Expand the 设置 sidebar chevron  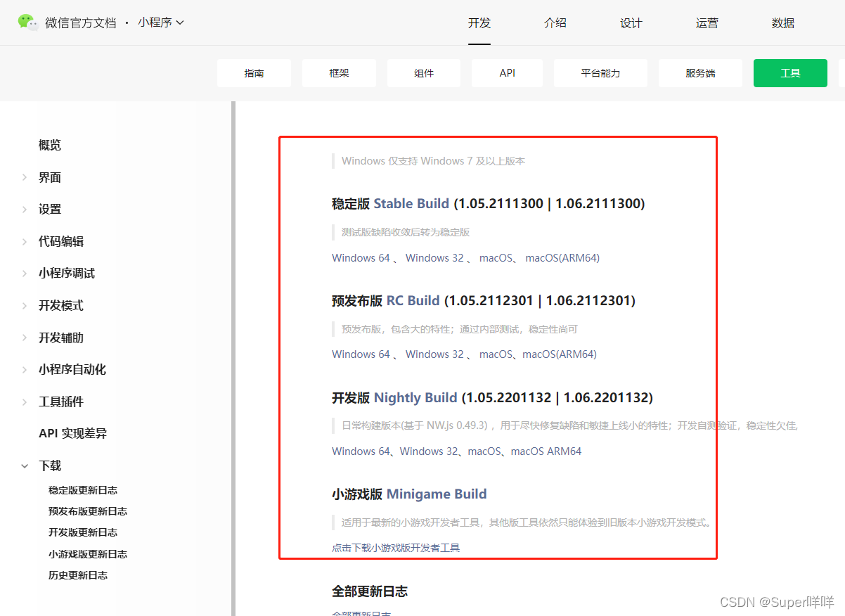coord(24,209)
